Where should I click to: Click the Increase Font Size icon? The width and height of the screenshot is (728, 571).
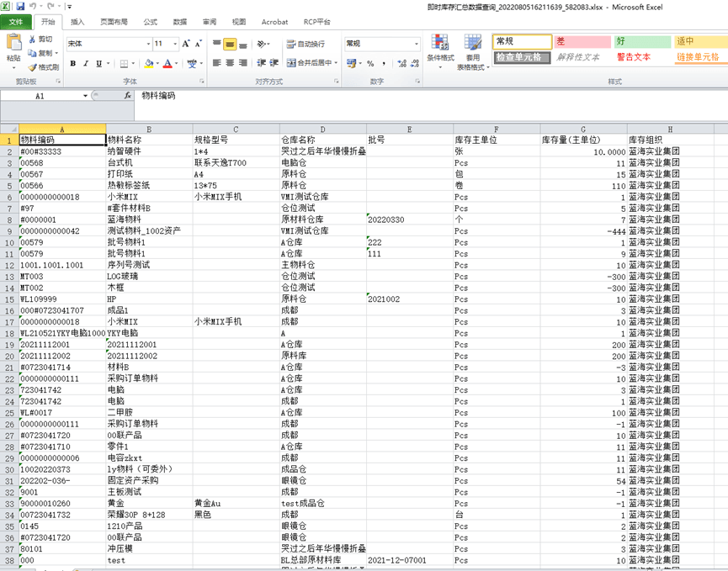pos(185,44)
